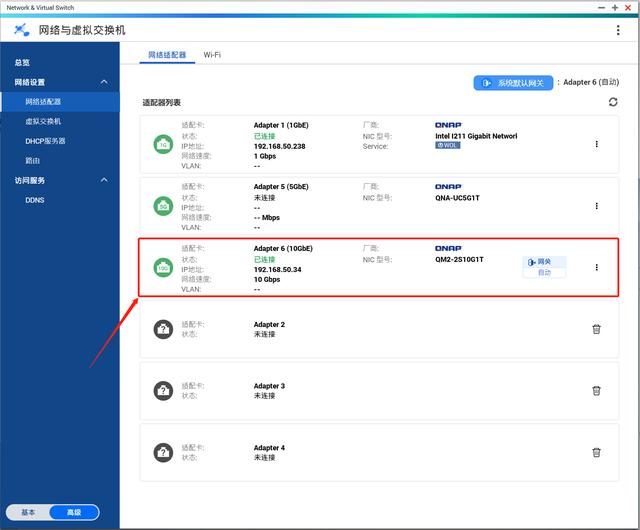The width and height of the screenshot is (640, 530).
Task: Click the gateway auto badge on Adapter 6
Action: point(544,267)
